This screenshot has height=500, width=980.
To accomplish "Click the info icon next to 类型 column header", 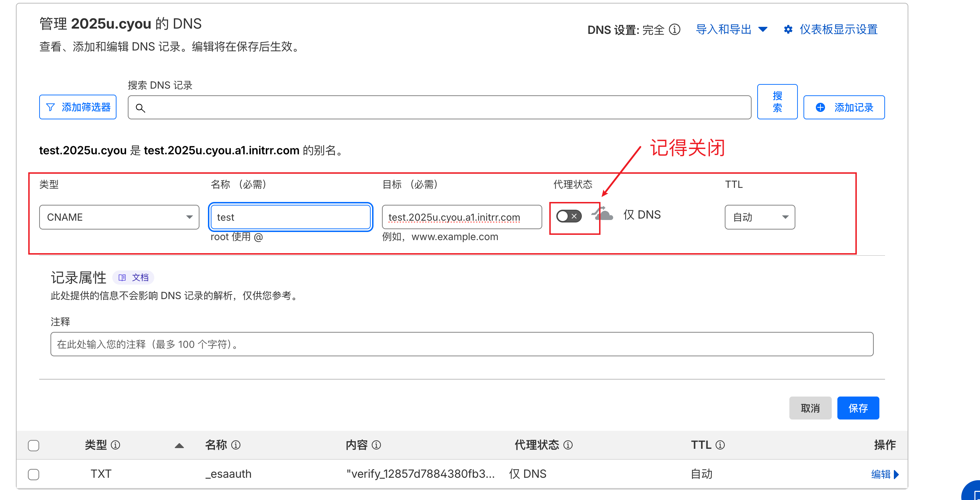I will (x=115, y=445).
